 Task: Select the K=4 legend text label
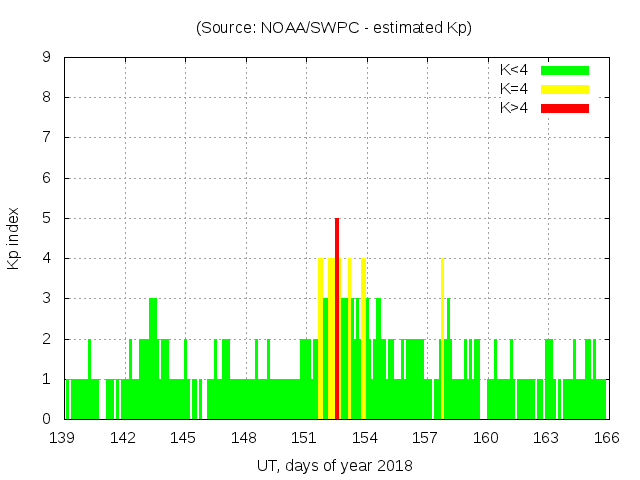514,89
